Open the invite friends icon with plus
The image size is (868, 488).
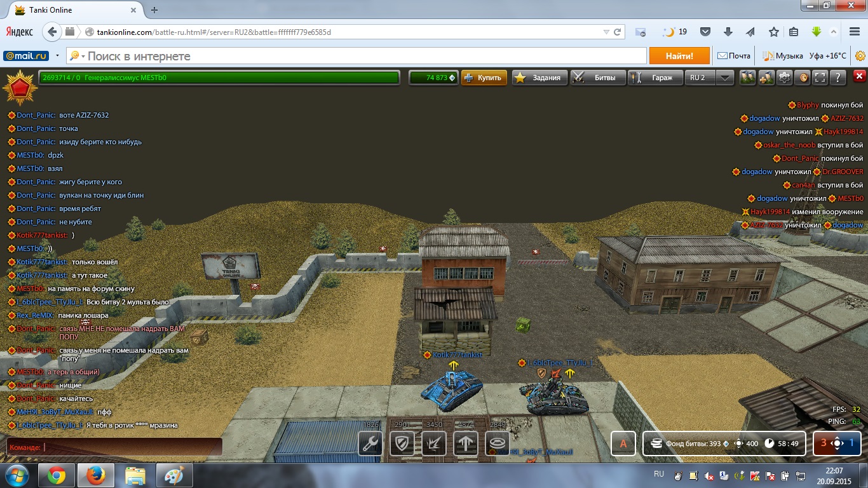pos(766,78)
